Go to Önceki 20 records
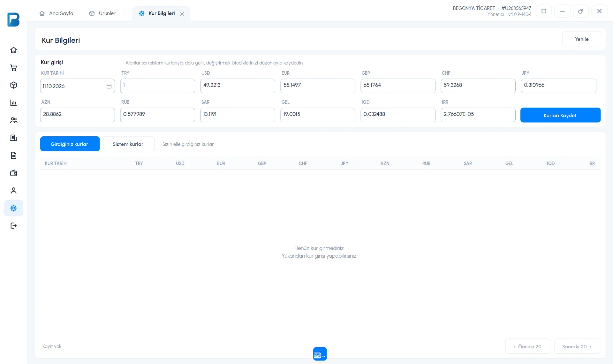The height and width of the screenshot is (364, 613). [528, 346]
